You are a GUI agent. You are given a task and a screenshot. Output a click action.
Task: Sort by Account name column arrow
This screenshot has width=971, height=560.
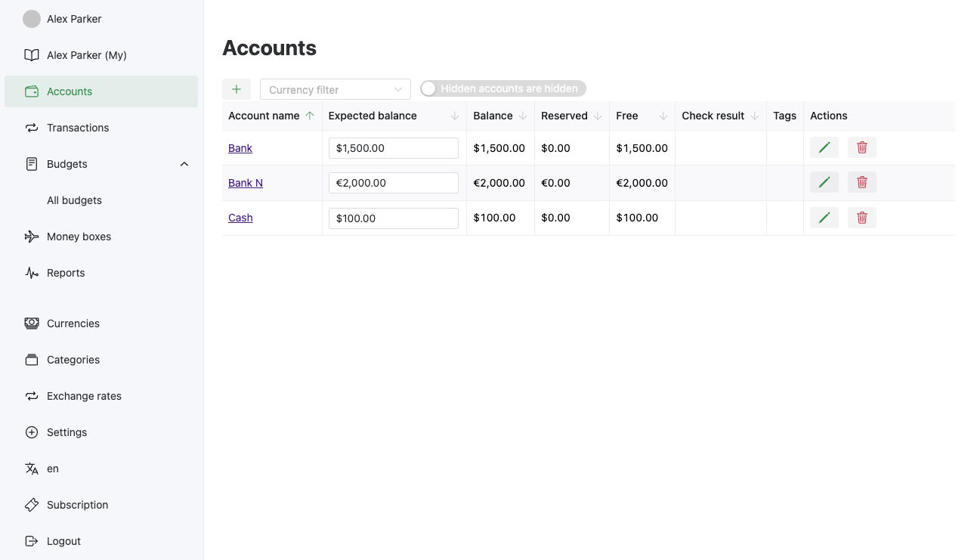tap(310, 116)
